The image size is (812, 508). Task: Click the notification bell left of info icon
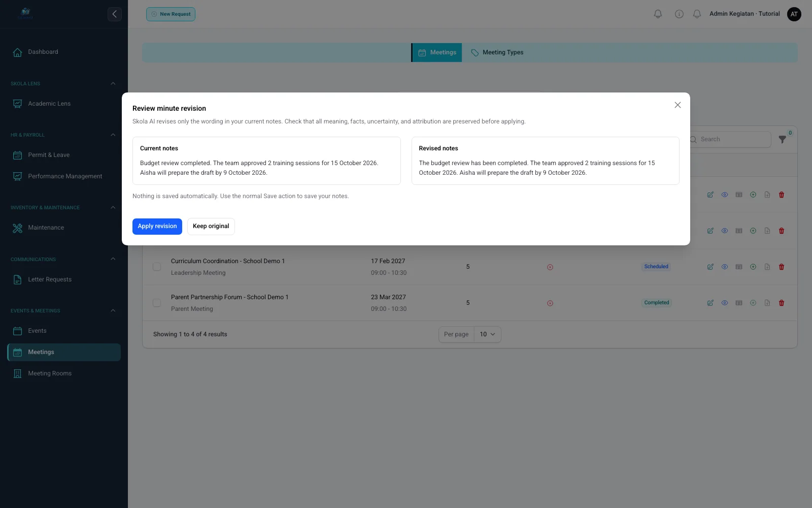coord(658,14)
